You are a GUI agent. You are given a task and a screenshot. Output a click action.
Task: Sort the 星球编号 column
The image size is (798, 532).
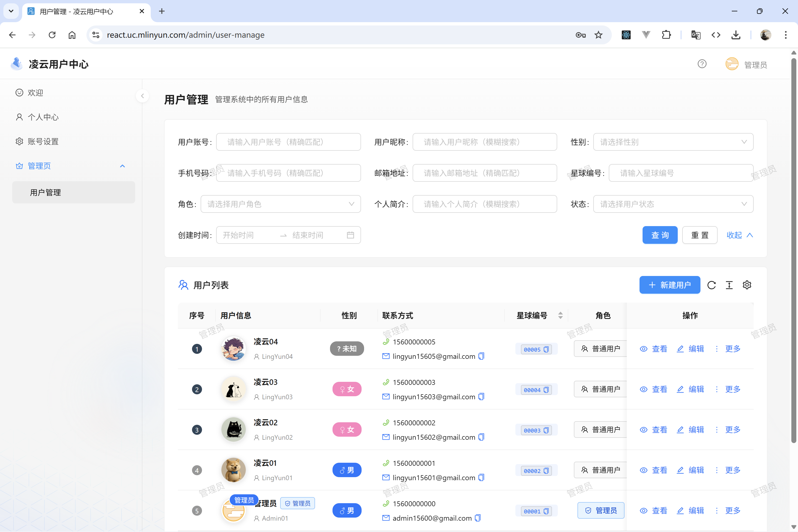561,316
